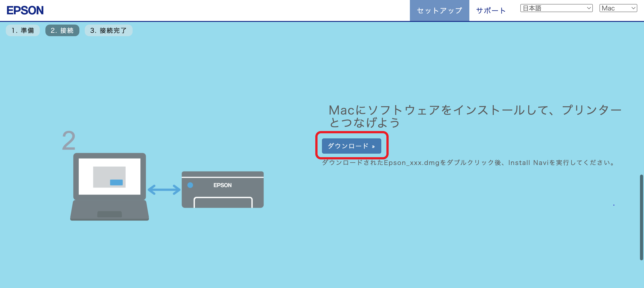Select step 2. 接続
This screenshot has height=288, width=644.
coord(62,30)
